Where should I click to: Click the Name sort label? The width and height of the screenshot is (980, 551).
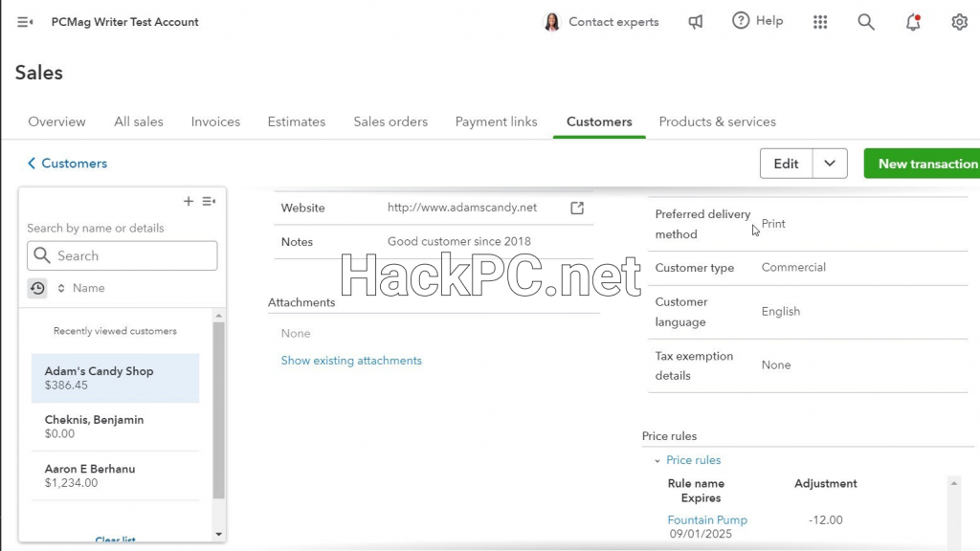(x=89, y=288)
